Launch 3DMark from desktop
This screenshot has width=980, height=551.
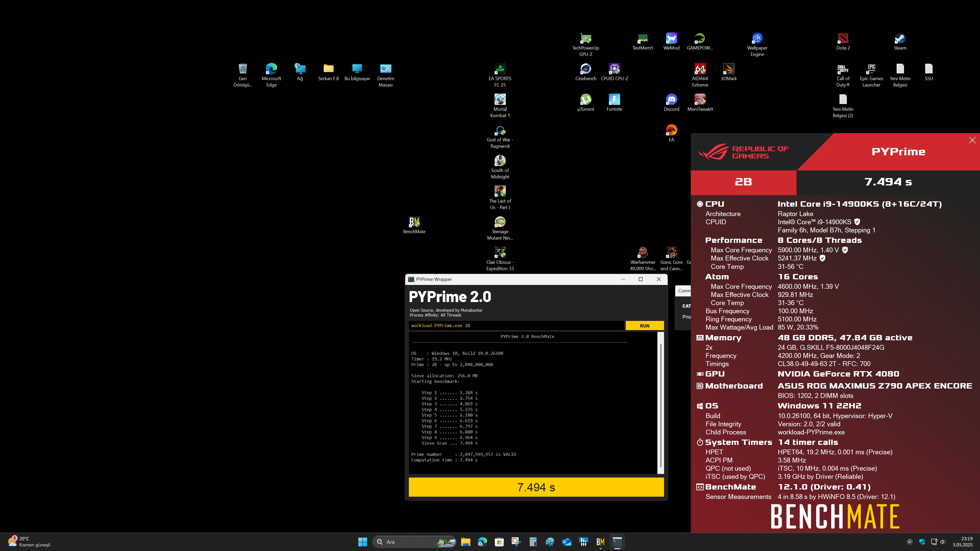click(x=728, y=72)
